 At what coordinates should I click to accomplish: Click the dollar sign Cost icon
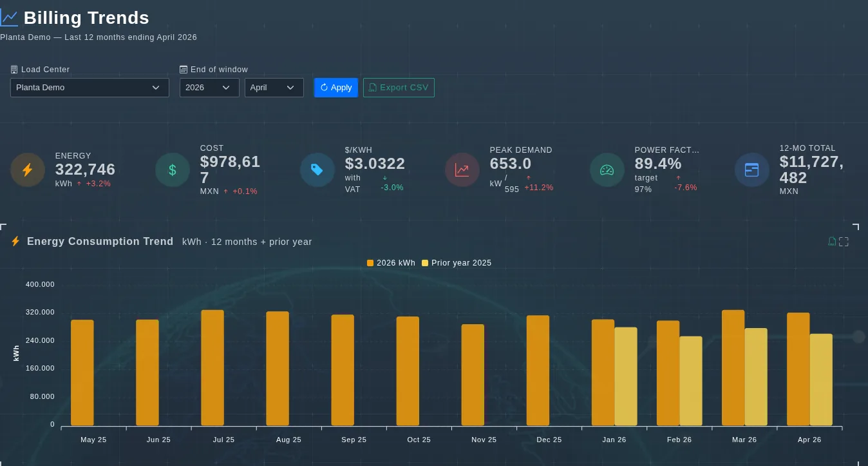173,170
